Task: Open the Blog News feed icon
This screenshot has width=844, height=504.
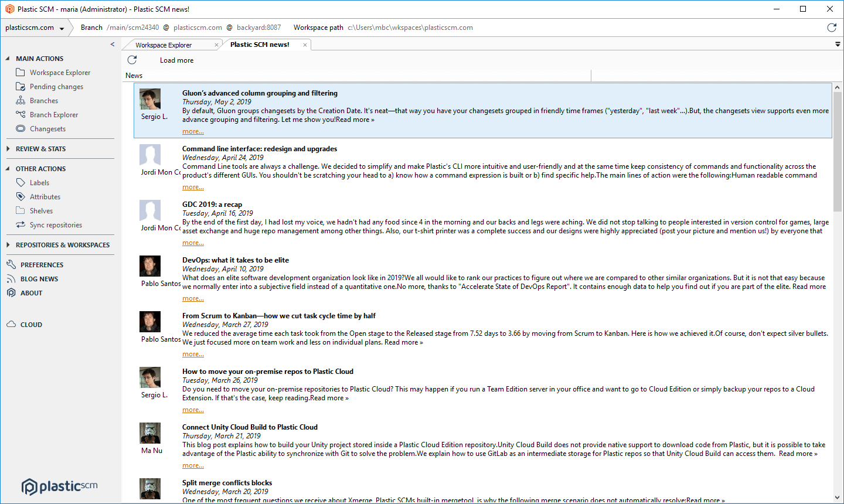Action: tap(11, 279)
